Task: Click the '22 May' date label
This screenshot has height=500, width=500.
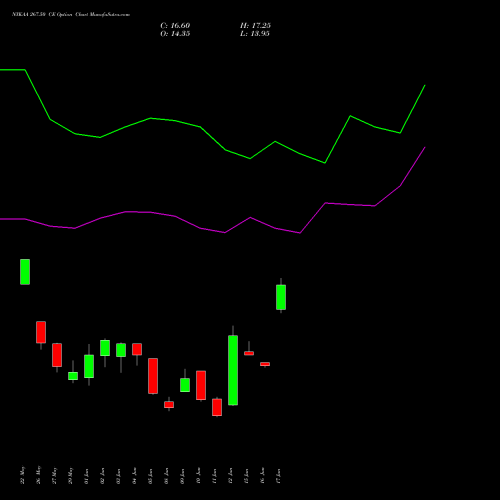Action: tap(22, 475)
